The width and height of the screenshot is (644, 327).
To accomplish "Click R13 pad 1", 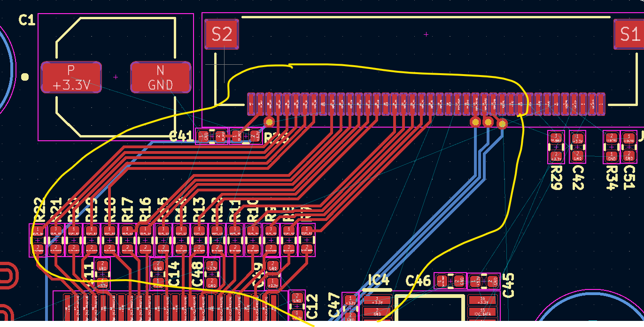I will tap(199, 231).
